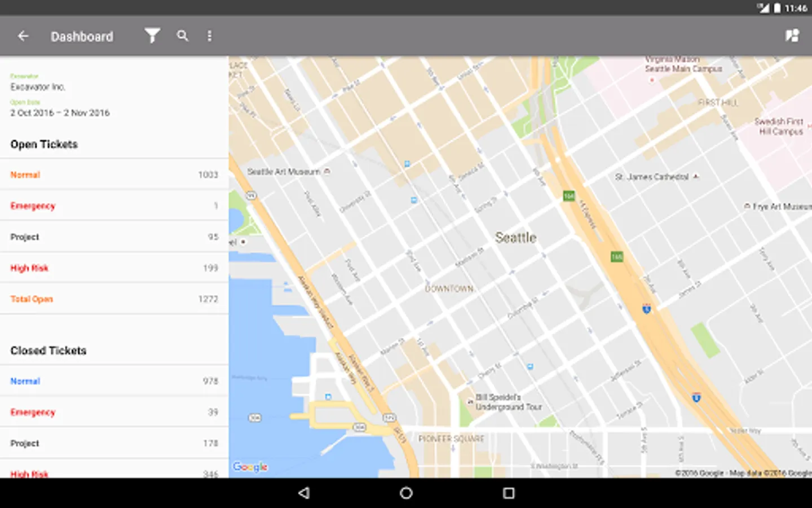Screen dimensions: 812x508
Task: Toggle the map layout icon at top right
Action: [x=792, y=36]
